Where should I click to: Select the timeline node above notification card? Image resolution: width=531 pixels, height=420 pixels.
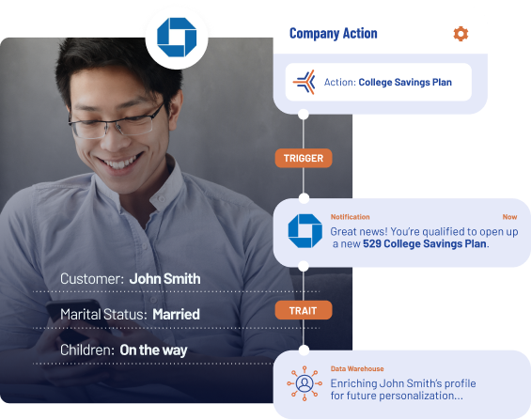tap(305, 198)
